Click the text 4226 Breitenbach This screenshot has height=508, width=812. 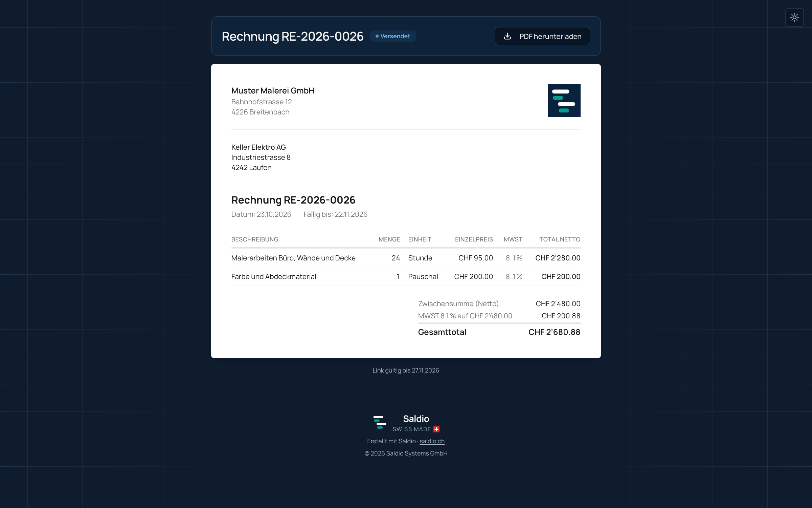click(260, 112)
